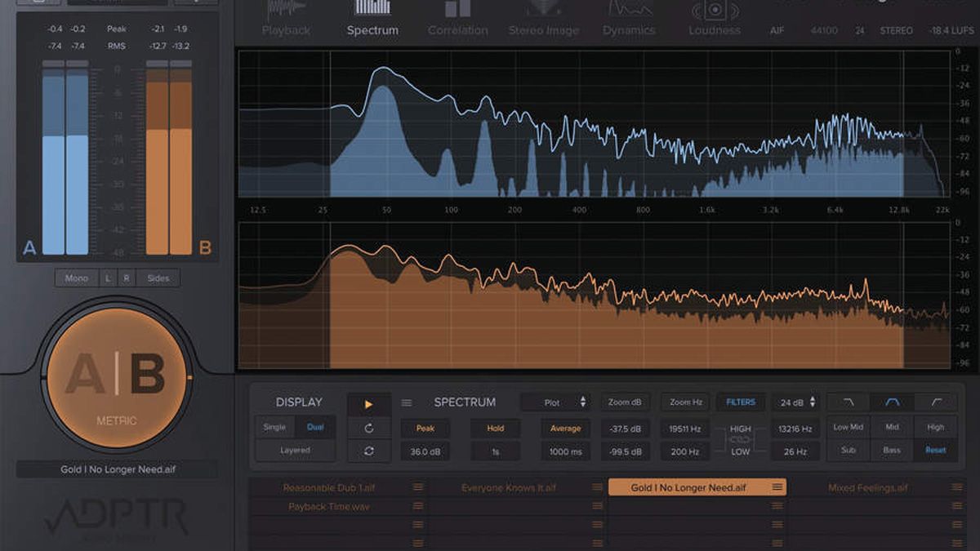The image size is (980, 551).
Task: Click the blue upper spectrum graph
Action: (595, 123)
